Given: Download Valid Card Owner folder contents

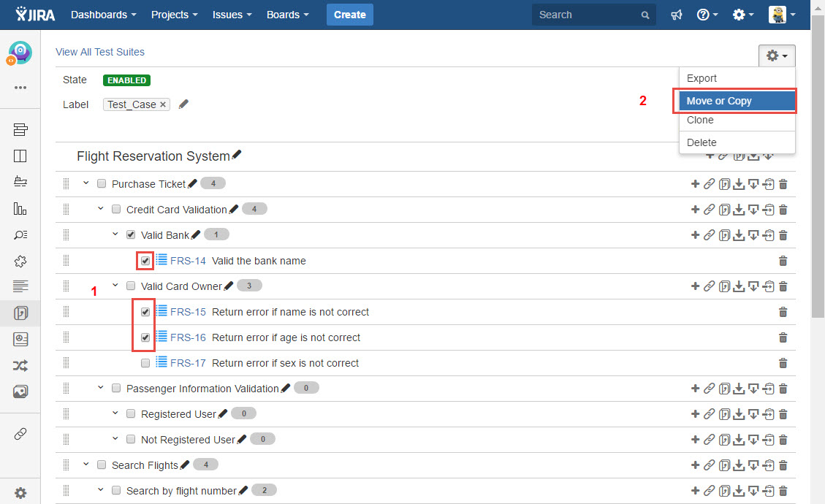Looking at the screenshot, I should (739, 286).
